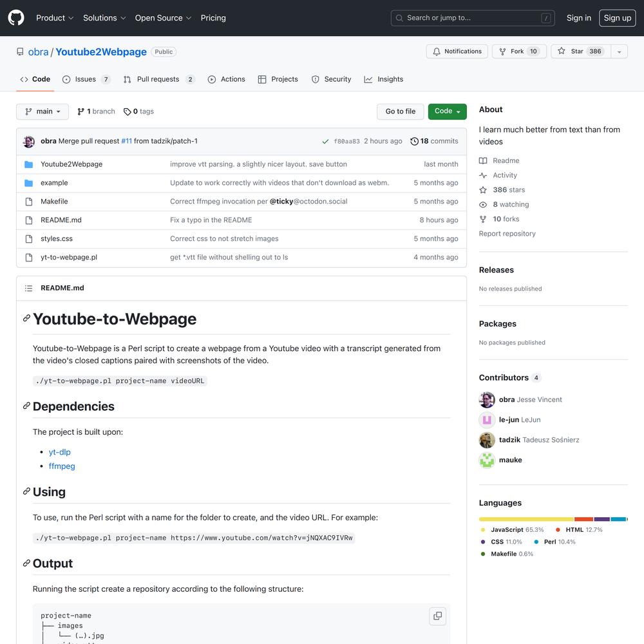Click the JavaScript 65.3% language link
This screenshot has height=644, width=644.
pos(512,530)
